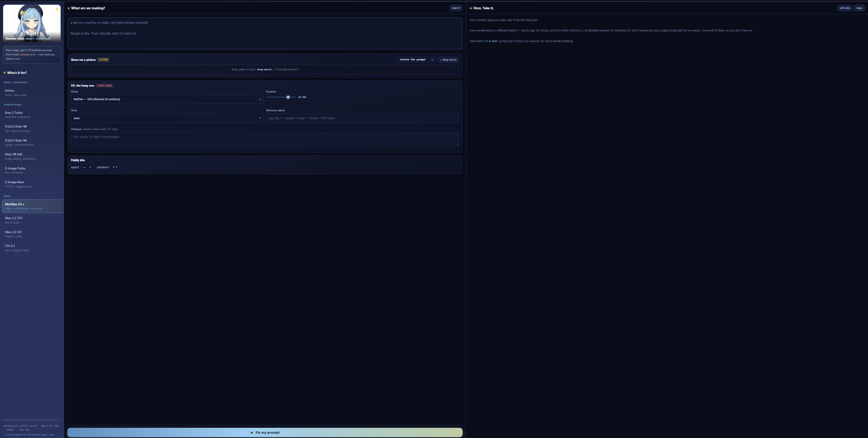Click the "Video" category heading
The width and height of the screenshot is (868, 438).
coord(7,196)
